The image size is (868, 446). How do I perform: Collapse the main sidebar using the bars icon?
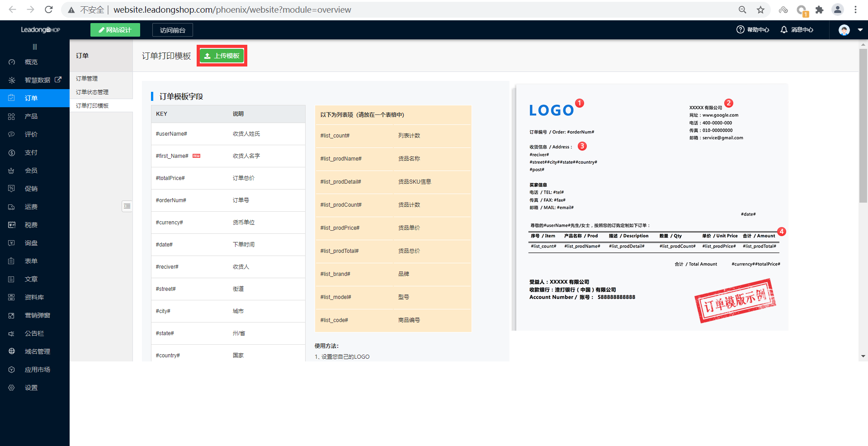click(x=35, y=47)
